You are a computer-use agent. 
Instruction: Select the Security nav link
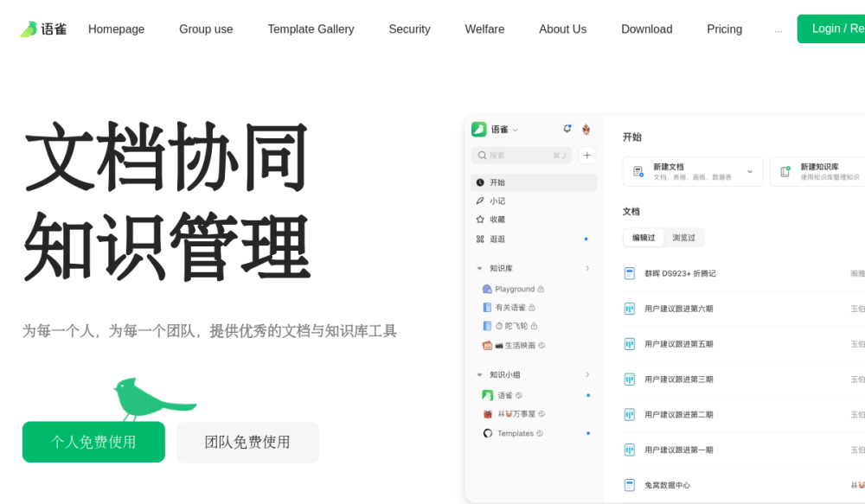(409, 29)
